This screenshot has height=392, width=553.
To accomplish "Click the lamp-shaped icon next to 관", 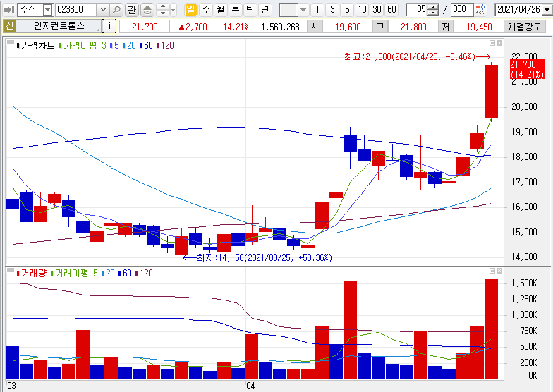I will click(147, 10).
